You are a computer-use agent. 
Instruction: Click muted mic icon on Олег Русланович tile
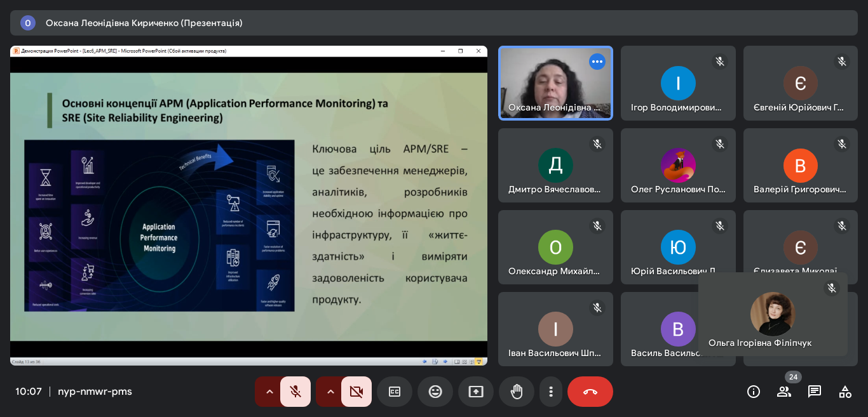click(x=720, y=144)
